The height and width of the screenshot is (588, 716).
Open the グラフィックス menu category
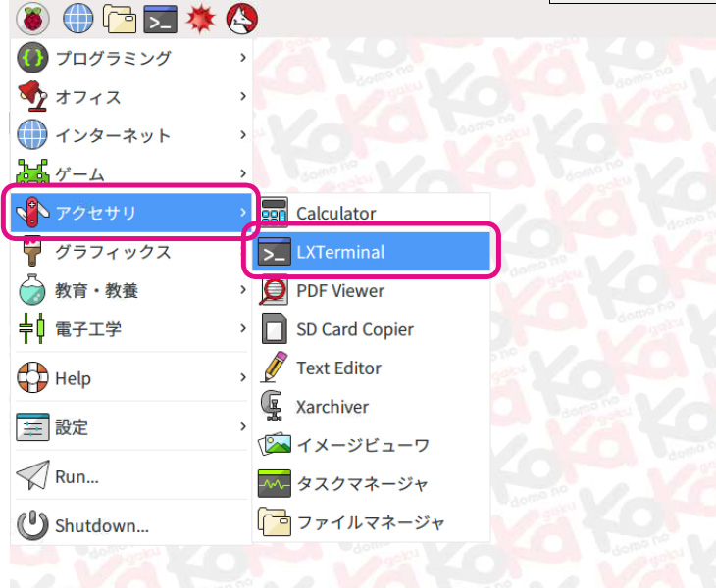point(131,251)
